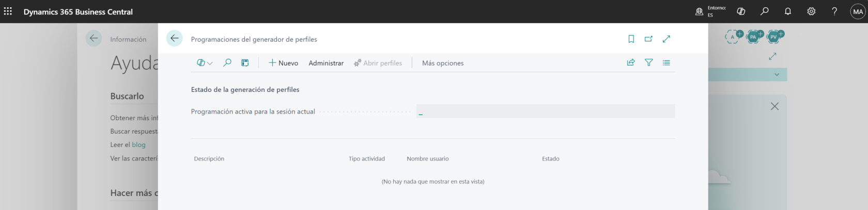Click the PA hexagon profile badge
Image resolution: width=868 pixels, height=210 pixels.
(x=754, y=36)
